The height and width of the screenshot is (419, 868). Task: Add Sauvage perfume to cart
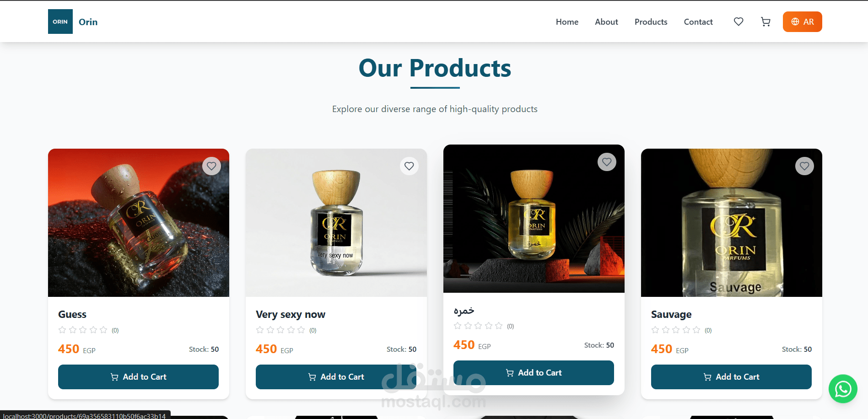(x=731, y=377)
